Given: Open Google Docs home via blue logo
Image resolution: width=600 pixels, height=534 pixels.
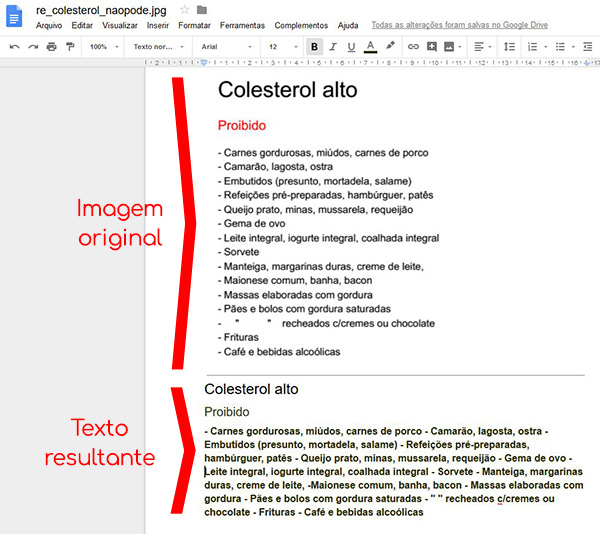Looking at the screenshot, I should point(14,16).
